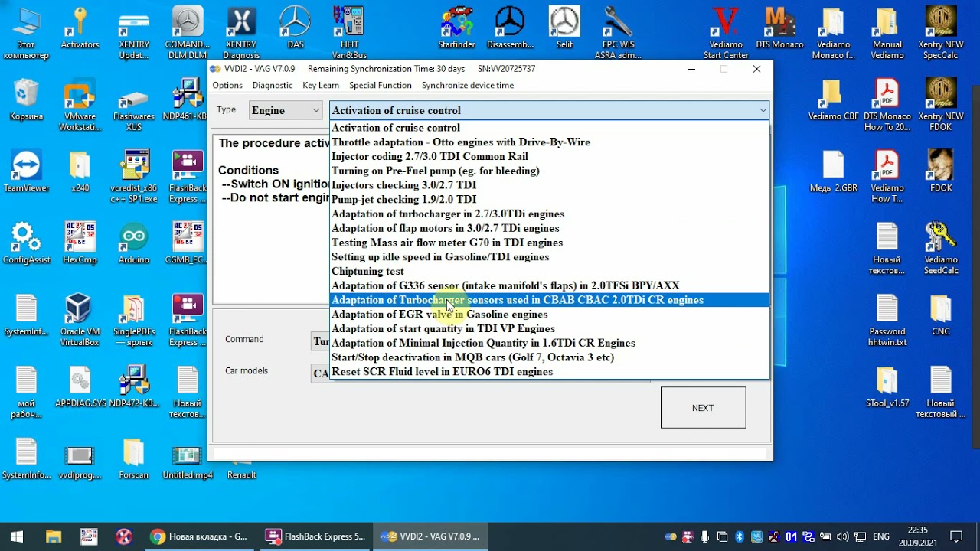Image resolution: width=980 pixels, height=551 pixels.
Task: Open Vediamo CBF folder icon
Action: 833,99
